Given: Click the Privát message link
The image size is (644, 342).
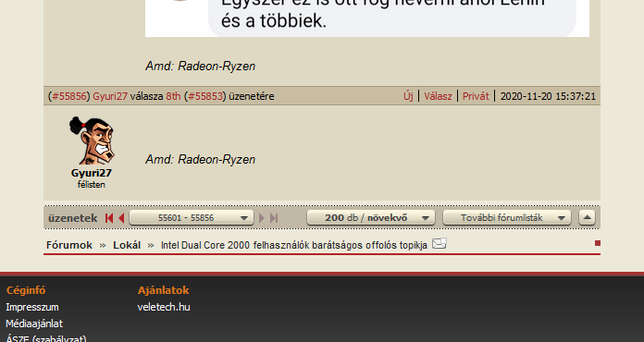Looking at the screenshot, I should pos(476,96).
